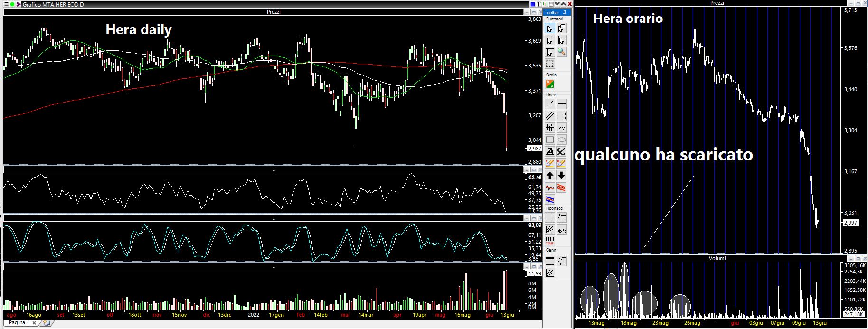Switch to the Pagina 1 tab

coord(19,323)
